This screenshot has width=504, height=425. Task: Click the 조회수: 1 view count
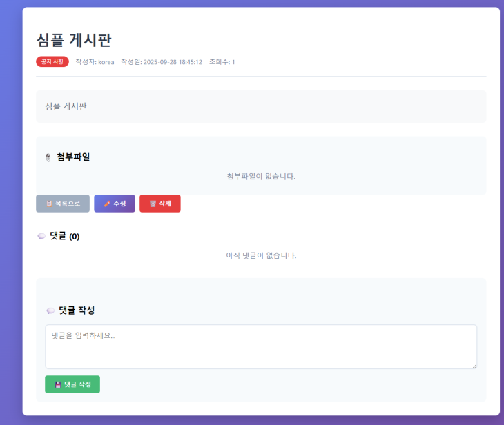(222, 62)
